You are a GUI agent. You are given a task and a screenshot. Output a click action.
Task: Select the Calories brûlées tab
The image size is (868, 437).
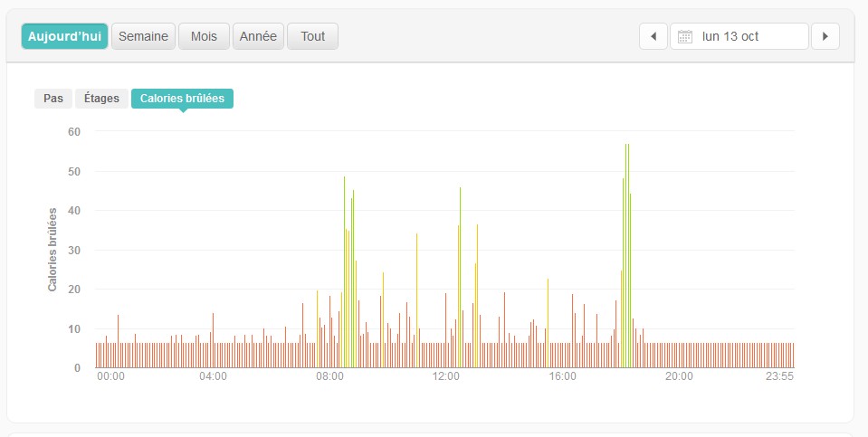pos(182,99)
